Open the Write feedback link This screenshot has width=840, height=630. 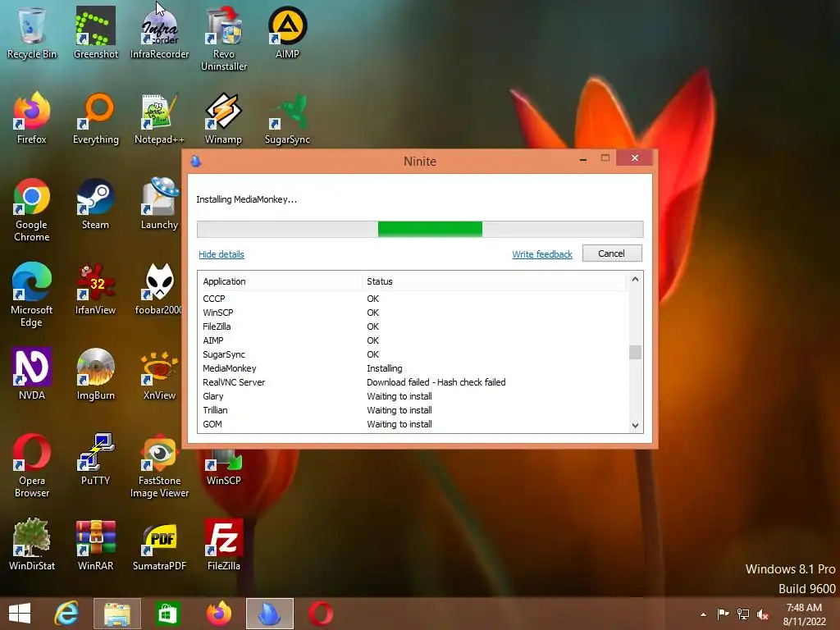[542, 254]
